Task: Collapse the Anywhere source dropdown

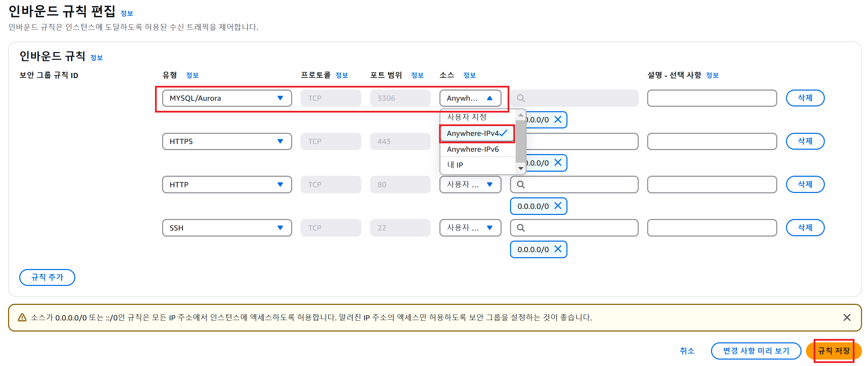Action: coord(470,98)
